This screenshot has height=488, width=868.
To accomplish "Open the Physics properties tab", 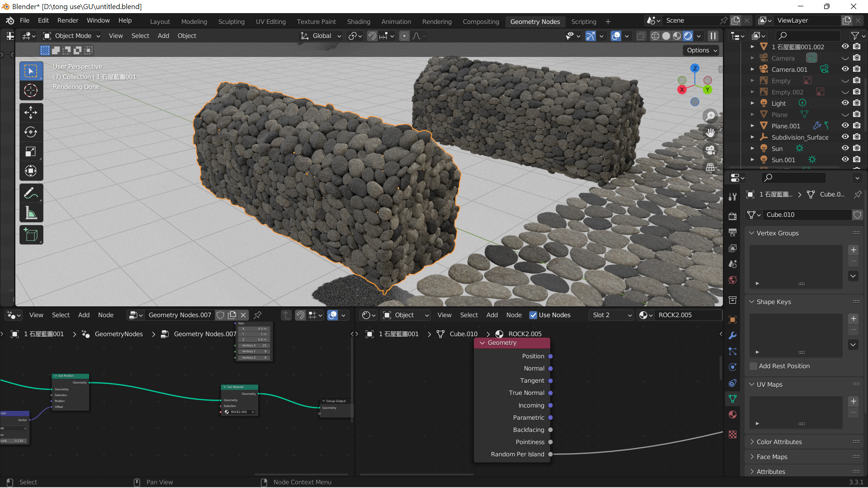I will click(733, 367).
